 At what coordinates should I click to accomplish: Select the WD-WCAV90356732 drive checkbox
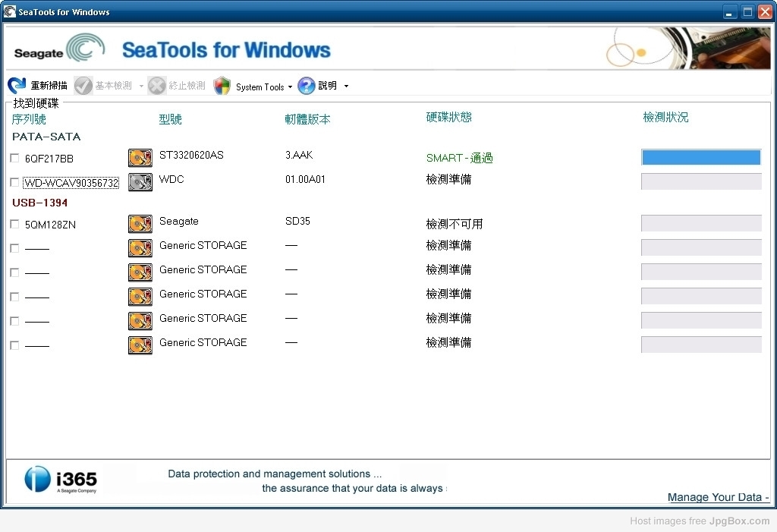point(14,182)
